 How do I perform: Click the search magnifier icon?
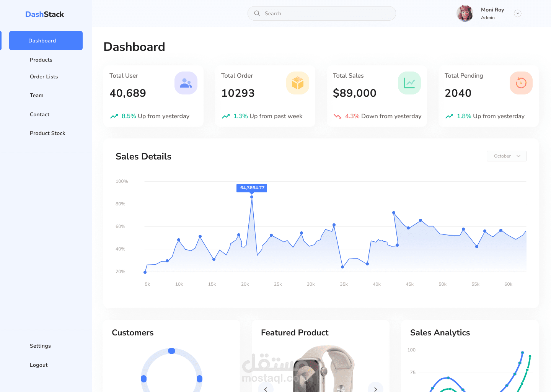[257, 13]
